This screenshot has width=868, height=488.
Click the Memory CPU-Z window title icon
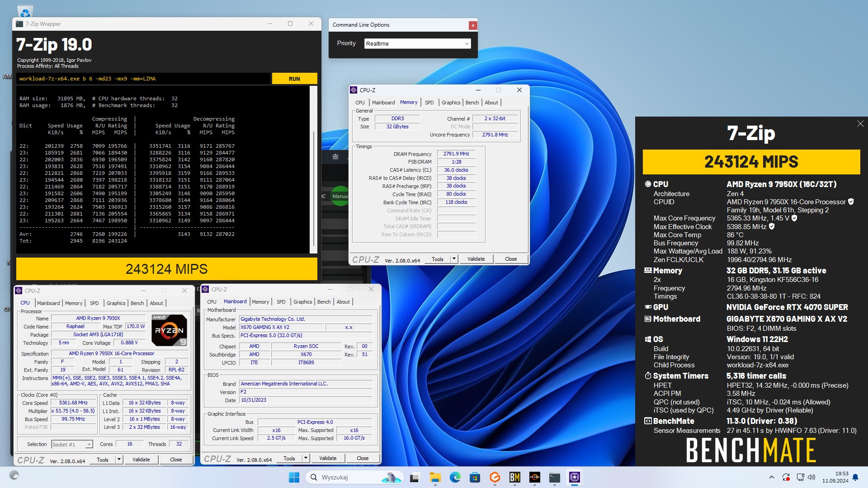354,90
